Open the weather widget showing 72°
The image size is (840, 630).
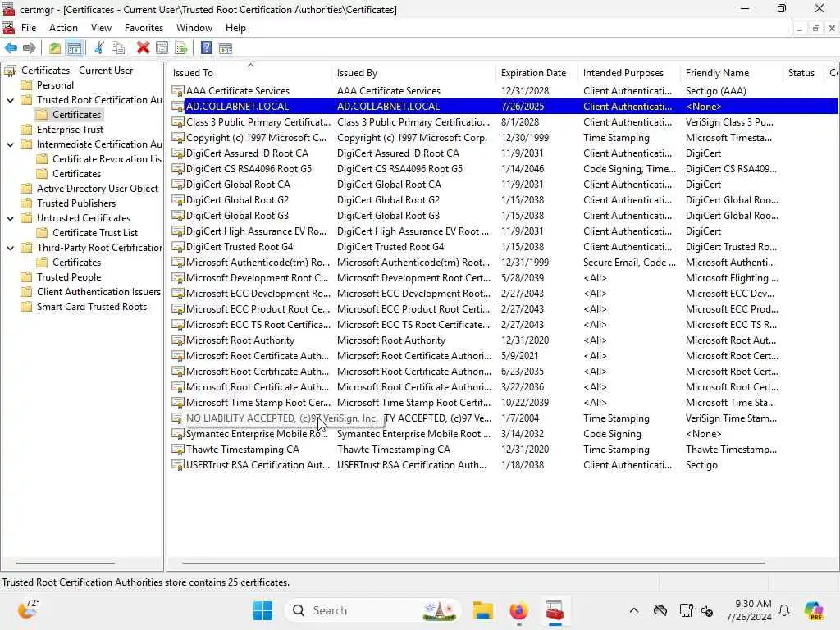point(28,609)
